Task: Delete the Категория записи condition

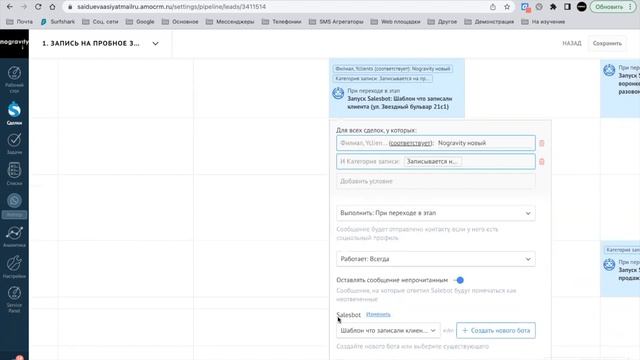Action: tap(542, 162)
